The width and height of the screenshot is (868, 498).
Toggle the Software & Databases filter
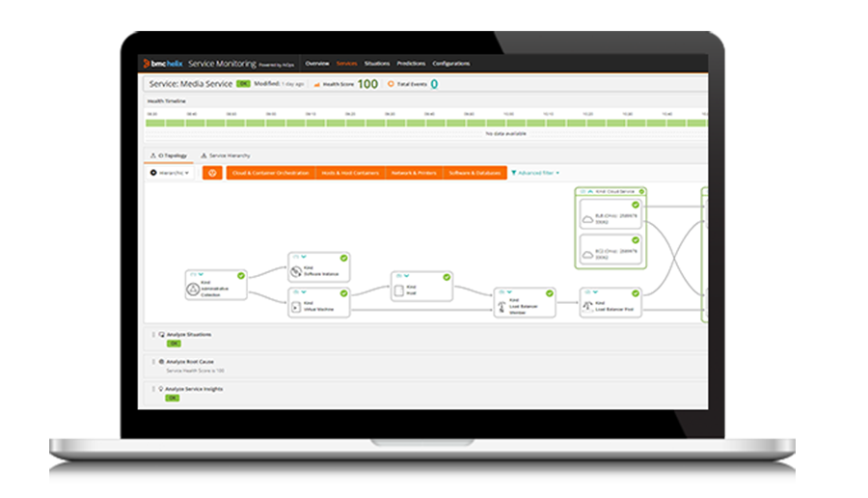[474, 173]
